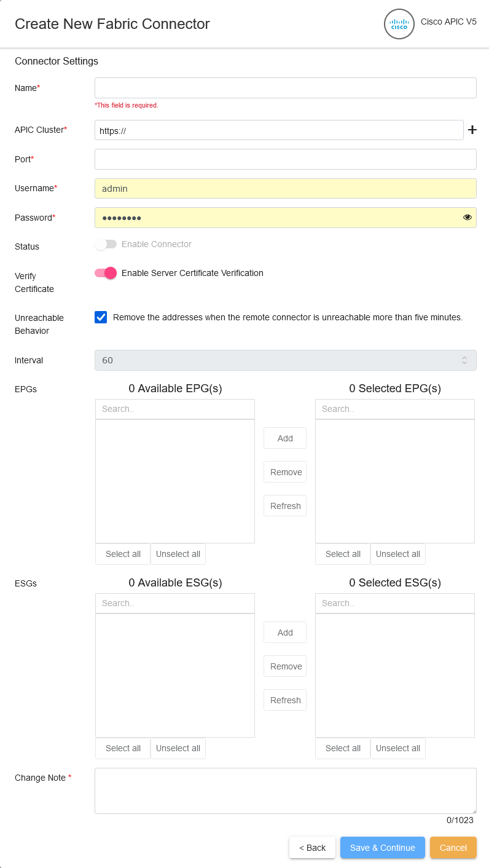Click Select all under Available ESGs

(x=122, y=748)
